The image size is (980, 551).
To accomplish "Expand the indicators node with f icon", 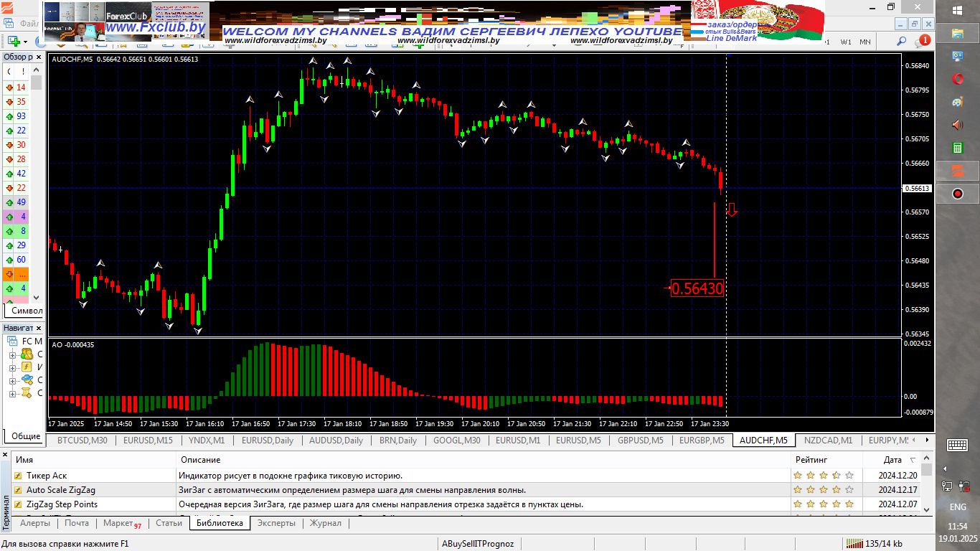I will 12,367.
